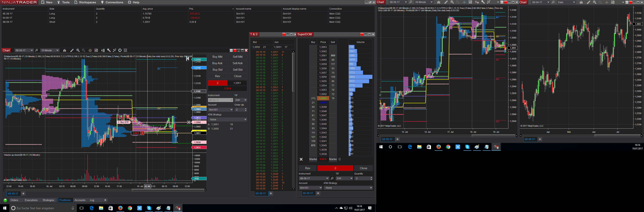Click red link swatch in T & S title
The height and width of the screenshot is (212, 644).
pos(284,35)
